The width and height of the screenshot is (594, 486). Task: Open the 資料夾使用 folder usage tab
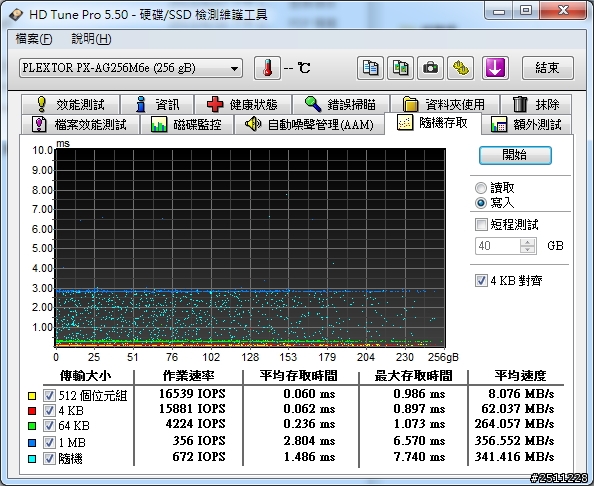tap(445, 105)
